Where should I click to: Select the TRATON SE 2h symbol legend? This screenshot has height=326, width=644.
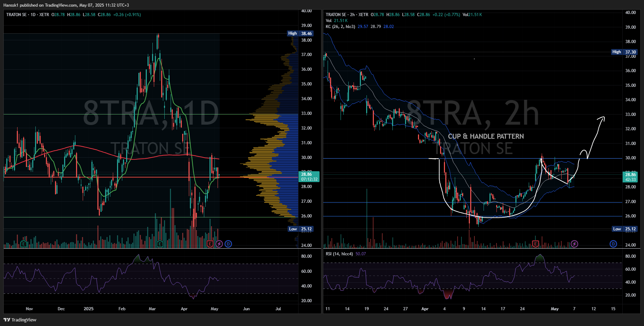click(x=347, y=15)
